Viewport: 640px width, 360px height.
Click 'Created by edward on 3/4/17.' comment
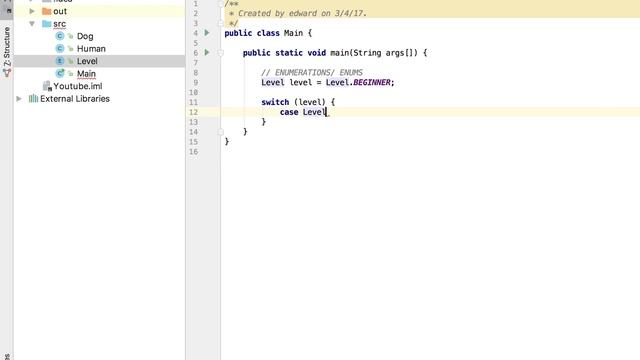[x=302, y=13]
